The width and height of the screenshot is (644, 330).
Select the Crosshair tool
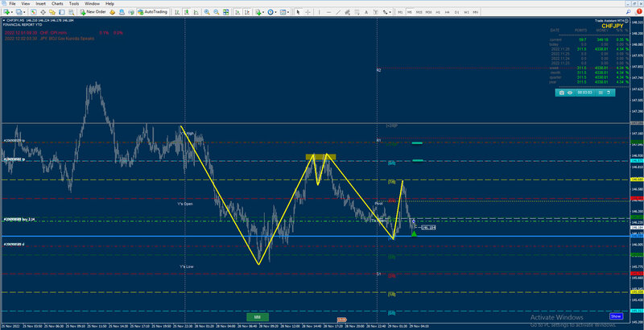pos(308,12)
